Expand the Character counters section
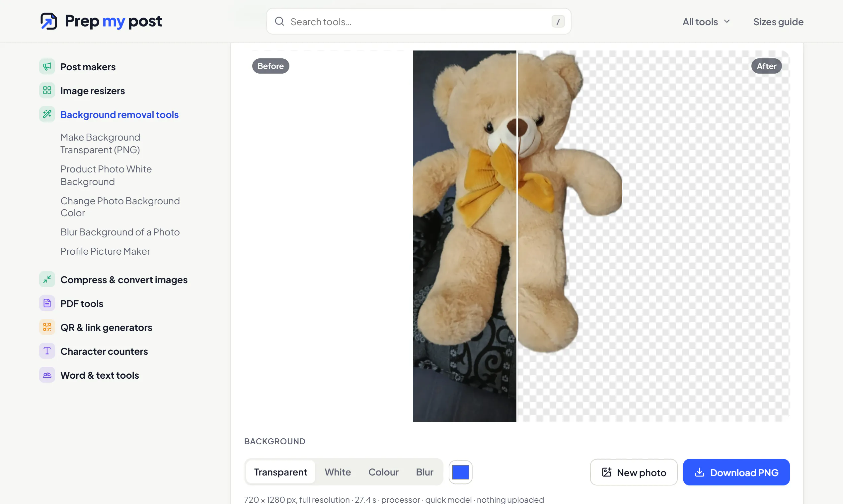The image size is (843, 504). (104, 351)
